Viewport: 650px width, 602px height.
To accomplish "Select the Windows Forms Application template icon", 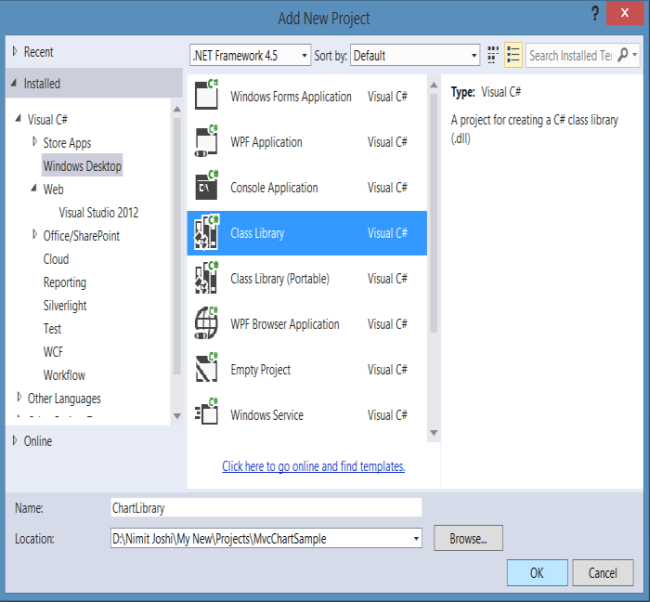I will 206,95.
